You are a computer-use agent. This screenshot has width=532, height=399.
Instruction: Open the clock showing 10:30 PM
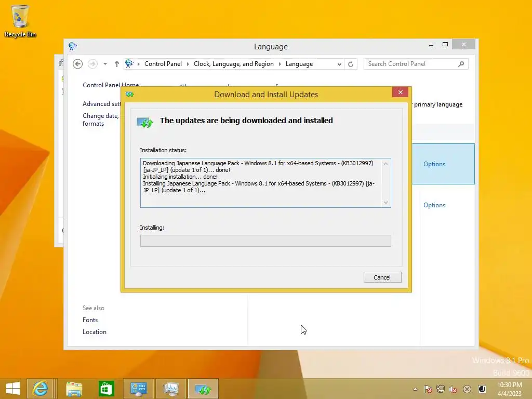click(x=509, y=389)
